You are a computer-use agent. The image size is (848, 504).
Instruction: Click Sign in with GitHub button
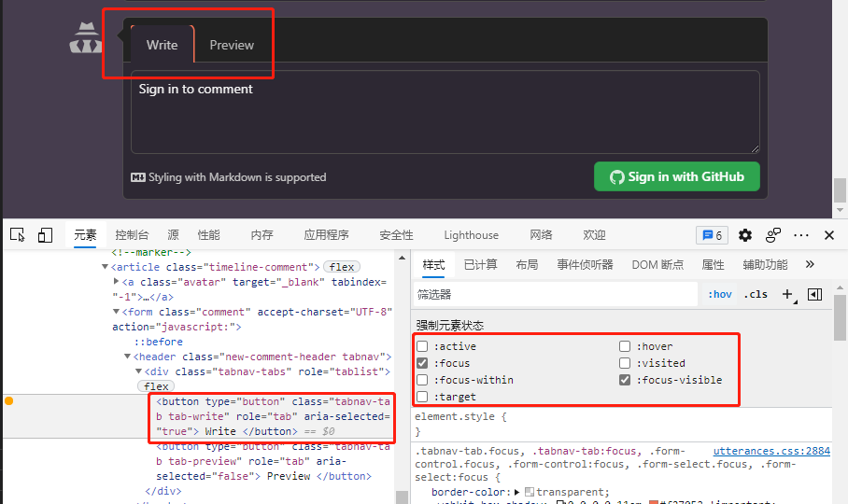676,176
